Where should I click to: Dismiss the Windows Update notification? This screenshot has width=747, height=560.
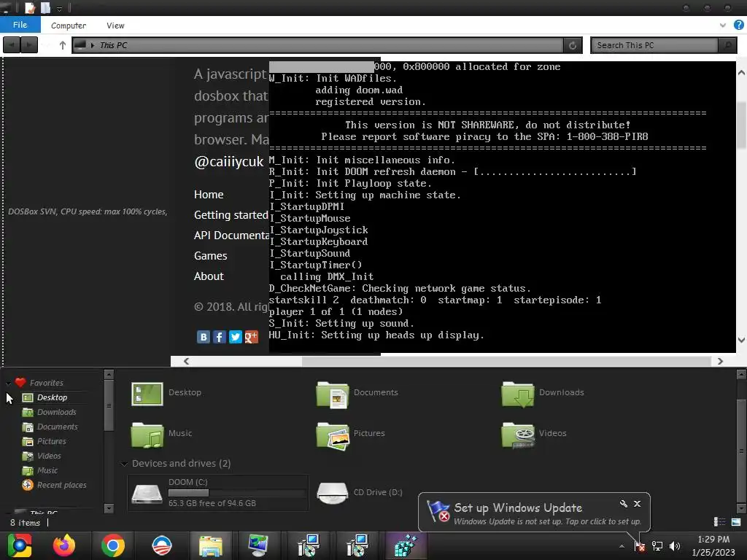pyautogui.click(x=638, y=504)
